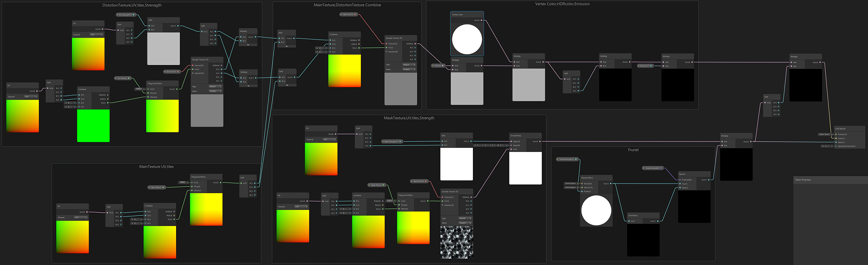Click the One Minus node Out port
Viewport: 868px width, 265px height.
click(x=658, y=221)
